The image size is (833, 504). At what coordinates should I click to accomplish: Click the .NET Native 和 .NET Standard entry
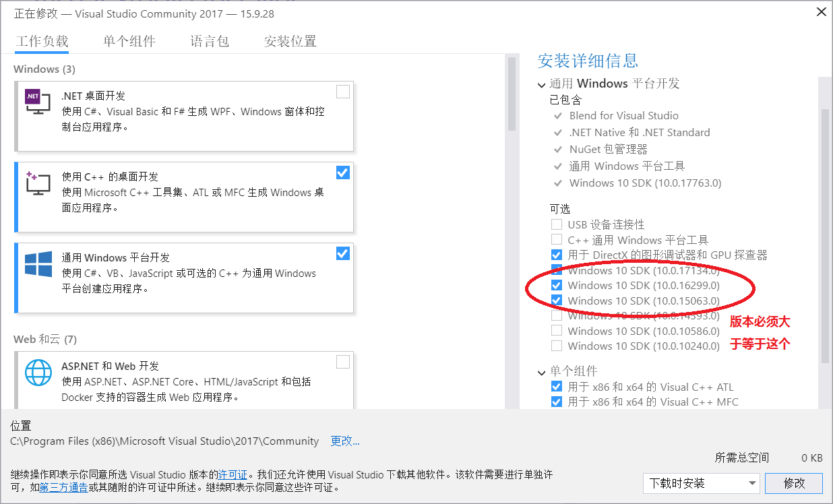click(640, 133)
